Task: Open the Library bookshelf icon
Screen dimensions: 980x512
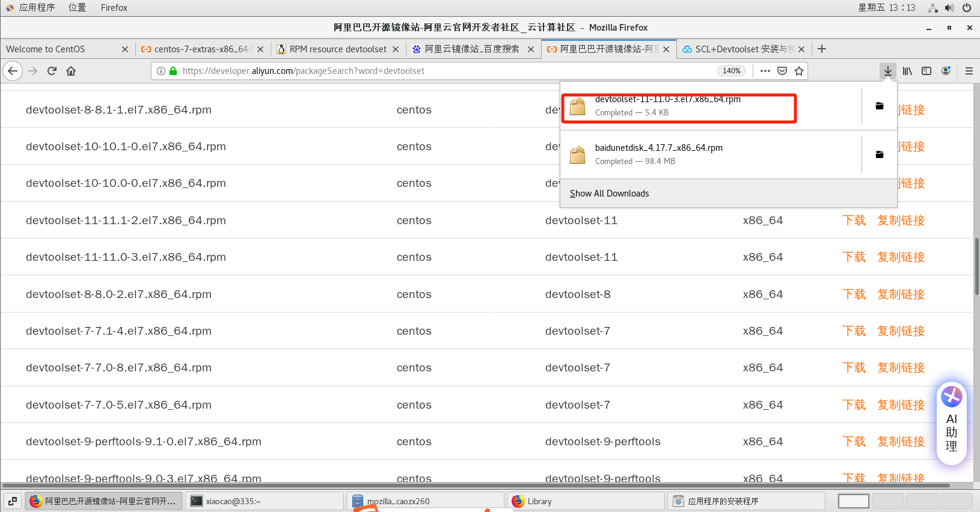Action: pos(907,71)
